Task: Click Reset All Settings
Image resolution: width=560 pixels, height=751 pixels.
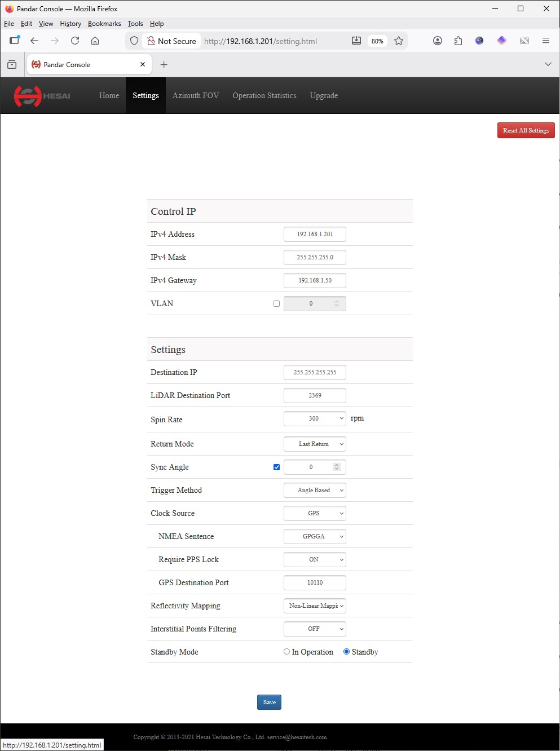Action: tap(526, 130)
